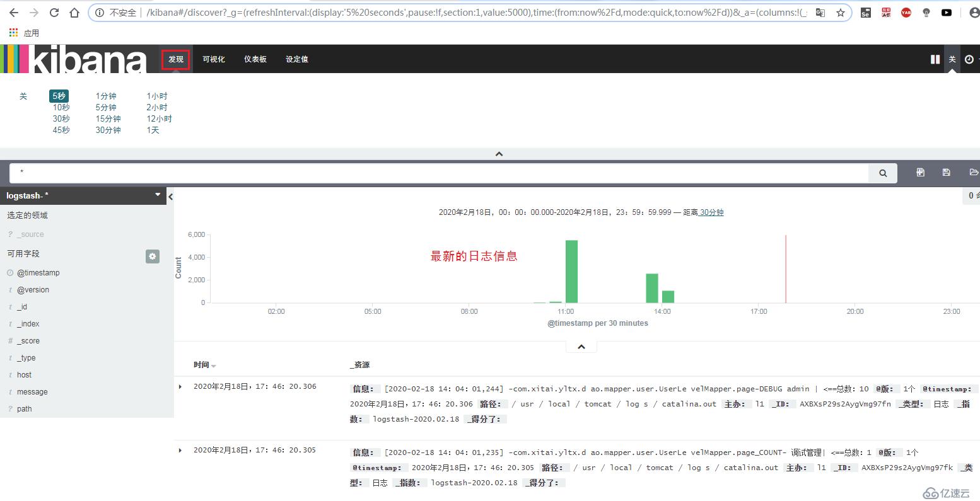The image size is (980, 501).
Task: Click the load saved search folder icon
Action: coord(973,172)
